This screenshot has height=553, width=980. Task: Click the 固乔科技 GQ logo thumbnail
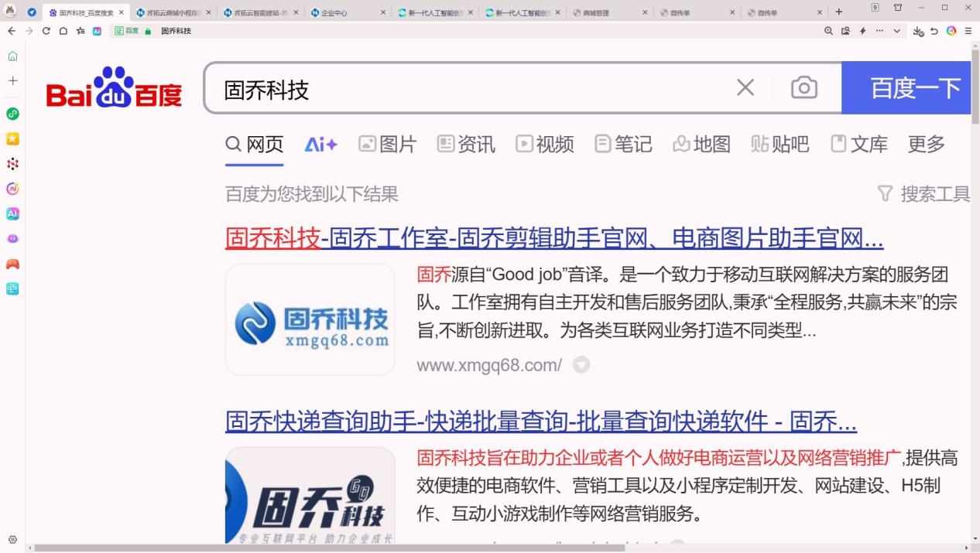tap(310, 495)
